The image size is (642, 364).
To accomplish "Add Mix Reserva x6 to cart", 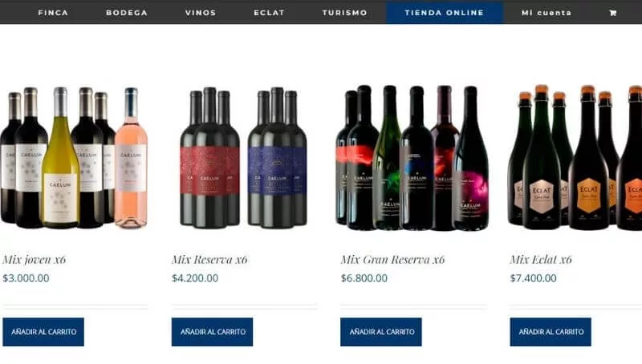I will [x=212, y=332].
